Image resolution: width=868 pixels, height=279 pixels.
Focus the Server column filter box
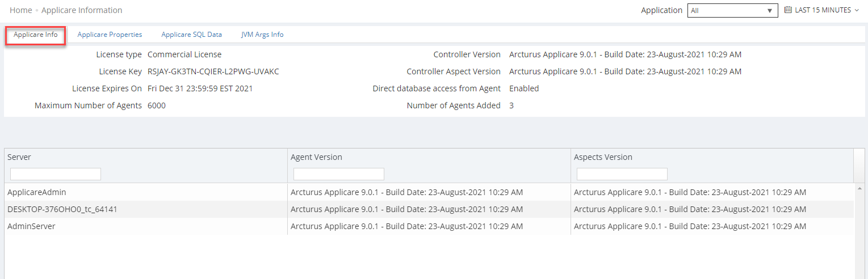click(56, 174)
